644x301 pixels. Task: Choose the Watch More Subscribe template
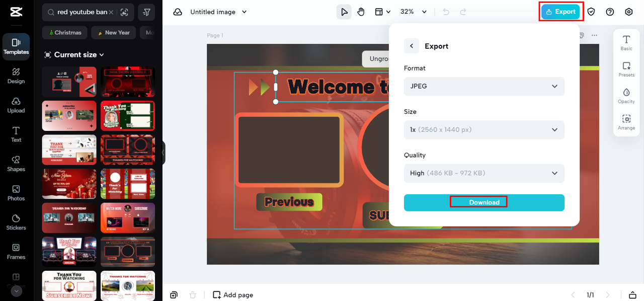128,218
